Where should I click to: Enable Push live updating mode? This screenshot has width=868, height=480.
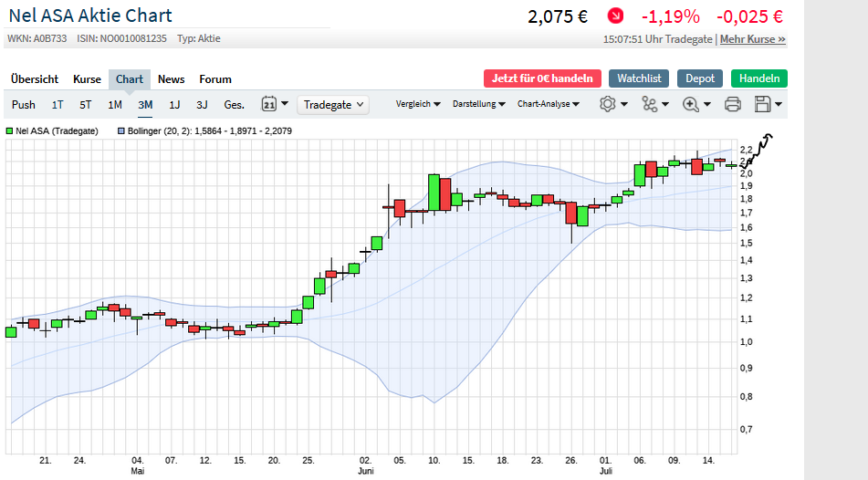(24, 105)
